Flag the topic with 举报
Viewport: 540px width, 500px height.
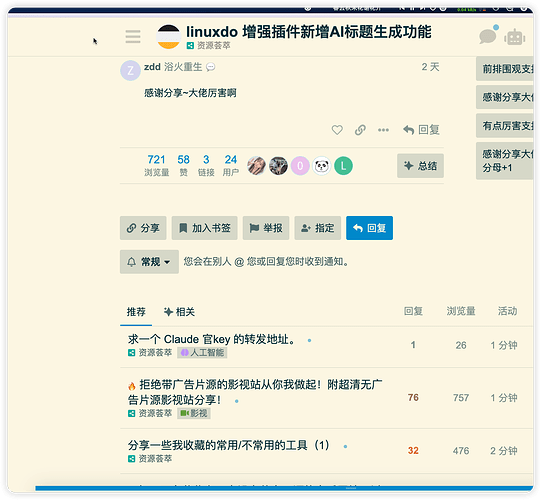click(266, 228)
